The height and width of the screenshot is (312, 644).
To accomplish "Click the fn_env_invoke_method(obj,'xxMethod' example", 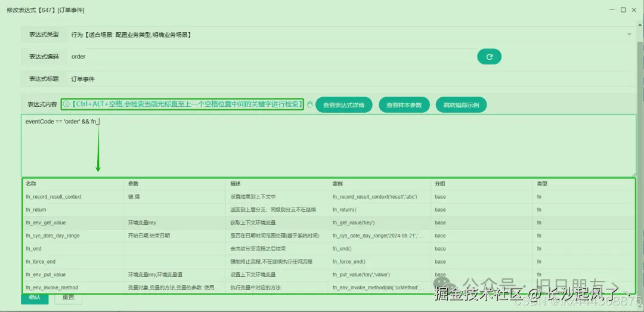I will point(379,288).
